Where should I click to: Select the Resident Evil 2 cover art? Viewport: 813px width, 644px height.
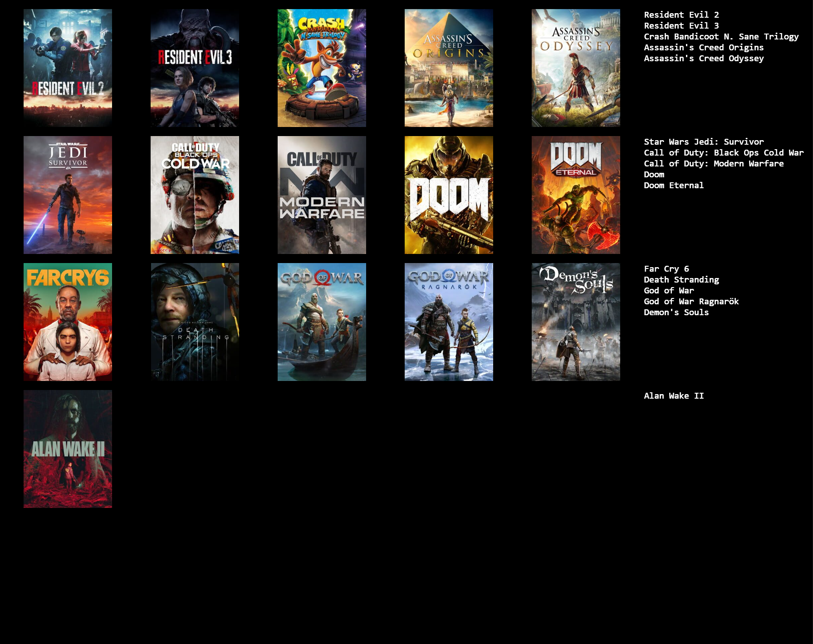click(68, 68)
